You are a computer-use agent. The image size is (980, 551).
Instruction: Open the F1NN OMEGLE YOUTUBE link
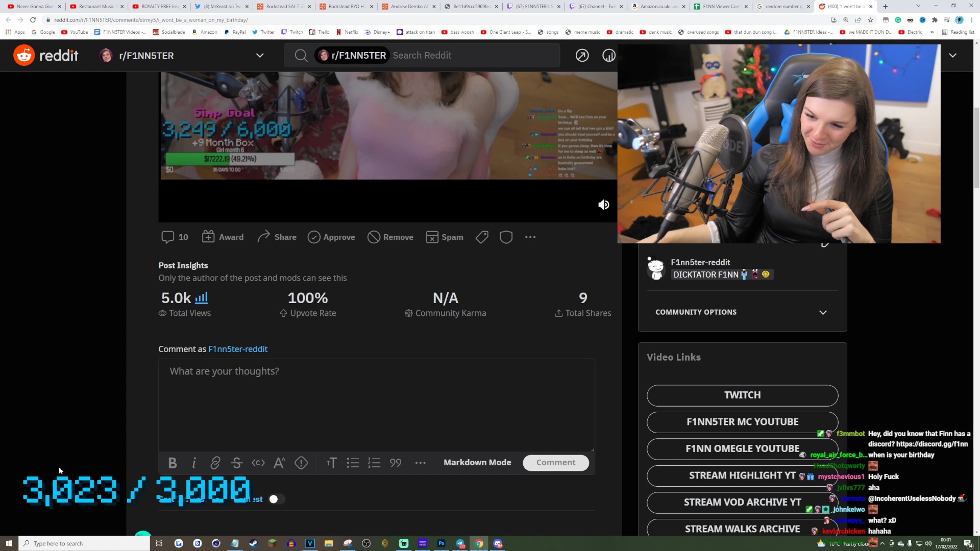pos(742,449)
